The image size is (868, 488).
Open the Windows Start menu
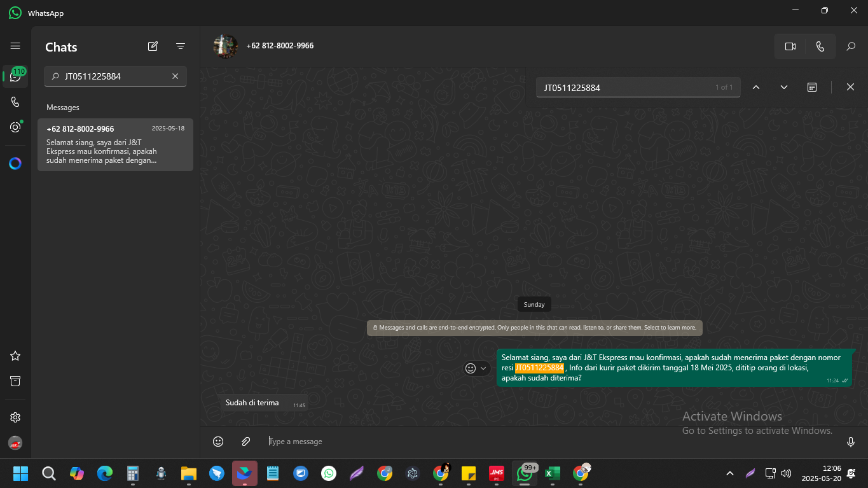21,473
